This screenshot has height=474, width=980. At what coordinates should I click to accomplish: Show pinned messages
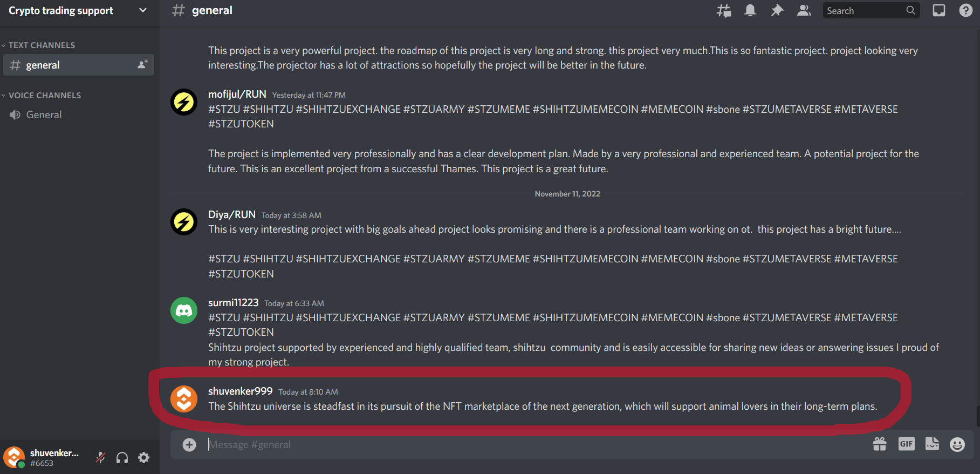click(777, 10)
